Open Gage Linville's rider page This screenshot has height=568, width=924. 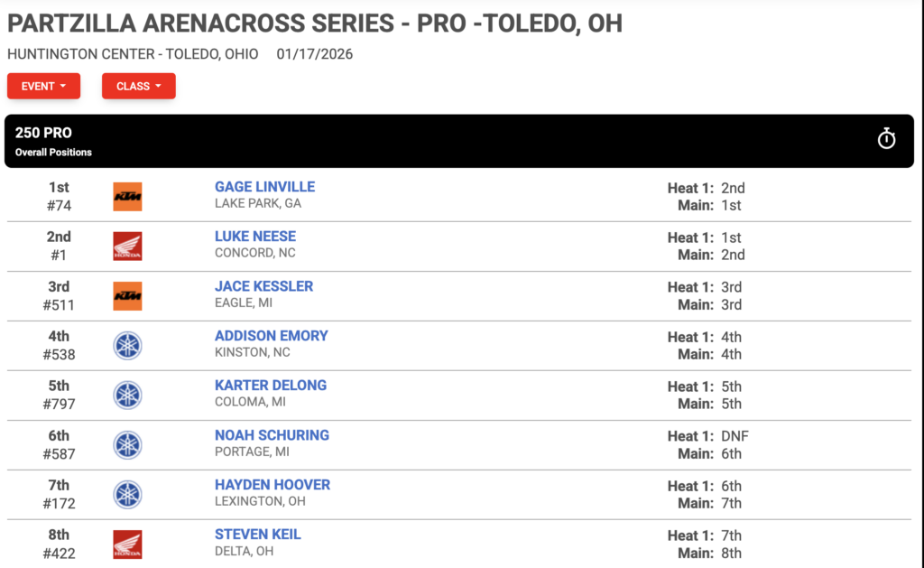point(264,187)
